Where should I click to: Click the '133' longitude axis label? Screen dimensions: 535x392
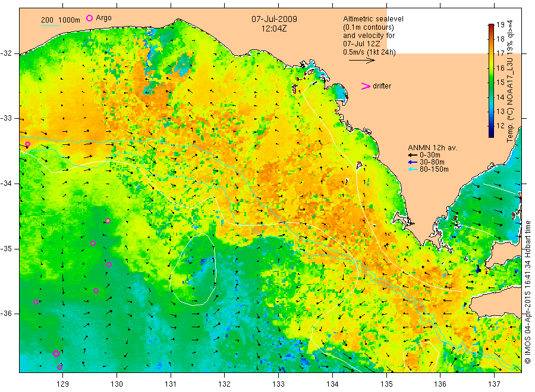(x=278, y=384)
